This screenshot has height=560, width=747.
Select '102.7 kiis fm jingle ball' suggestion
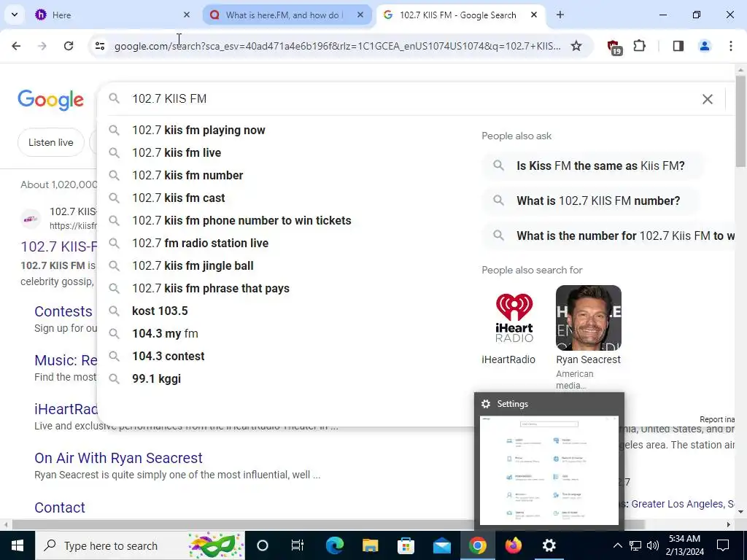[193, 265]
